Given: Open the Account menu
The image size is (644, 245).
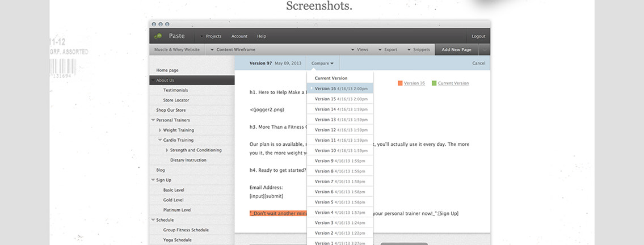Looking at the screenshot, I should (239, 36).
